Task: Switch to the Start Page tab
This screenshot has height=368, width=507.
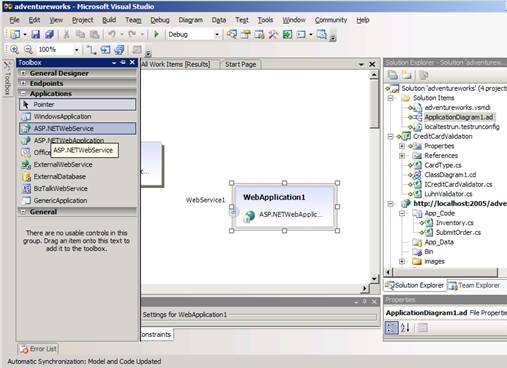Action: pos(240,64)
